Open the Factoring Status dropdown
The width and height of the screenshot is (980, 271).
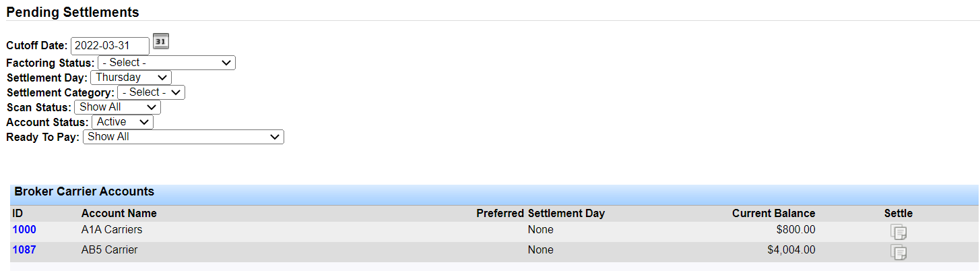coord(166,63)
